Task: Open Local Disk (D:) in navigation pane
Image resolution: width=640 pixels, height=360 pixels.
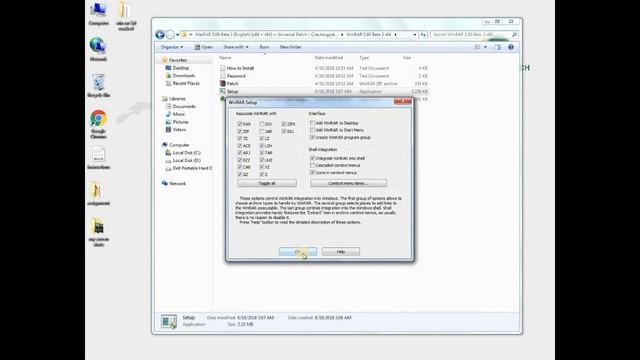Action: [186, 160]
